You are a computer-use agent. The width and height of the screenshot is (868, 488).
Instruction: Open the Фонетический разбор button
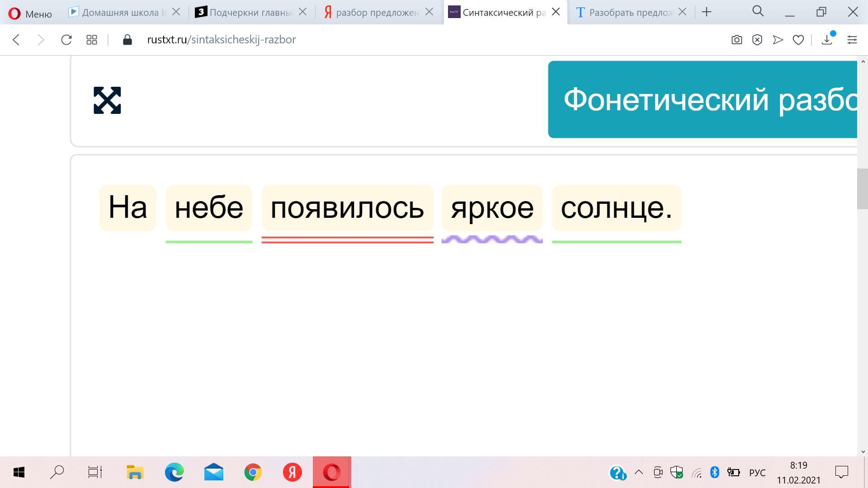703,99
